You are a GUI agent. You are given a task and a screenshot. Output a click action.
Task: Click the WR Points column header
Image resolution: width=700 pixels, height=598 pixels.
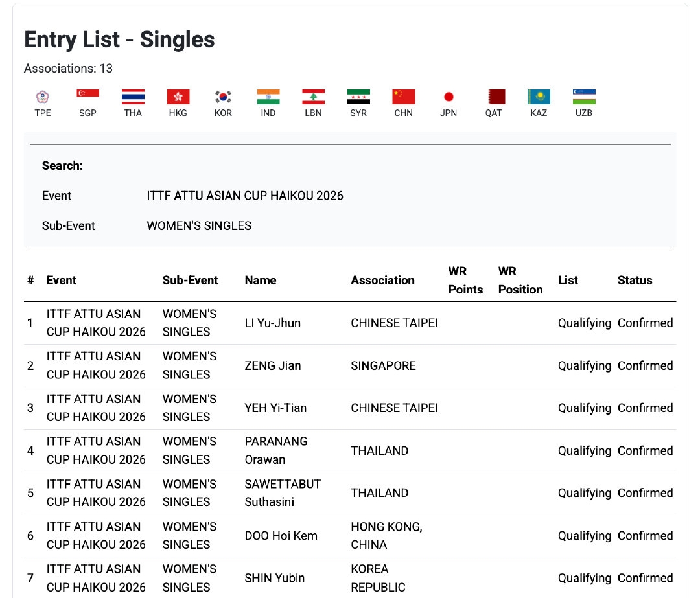[465, 281]
